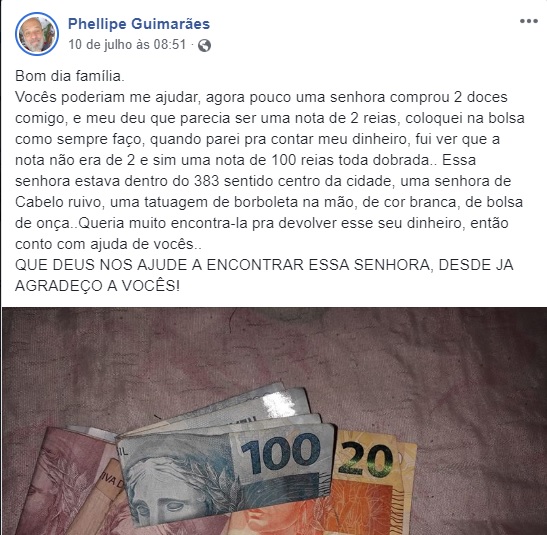Click the 20 numeral on the yellow banknote

click(366, 458)
